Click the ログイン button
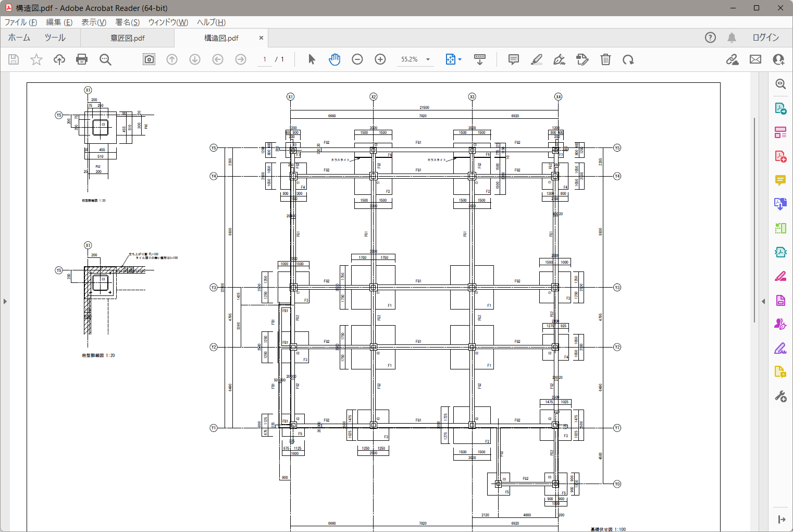The image size is (793, 532). (x=766, y=37)
